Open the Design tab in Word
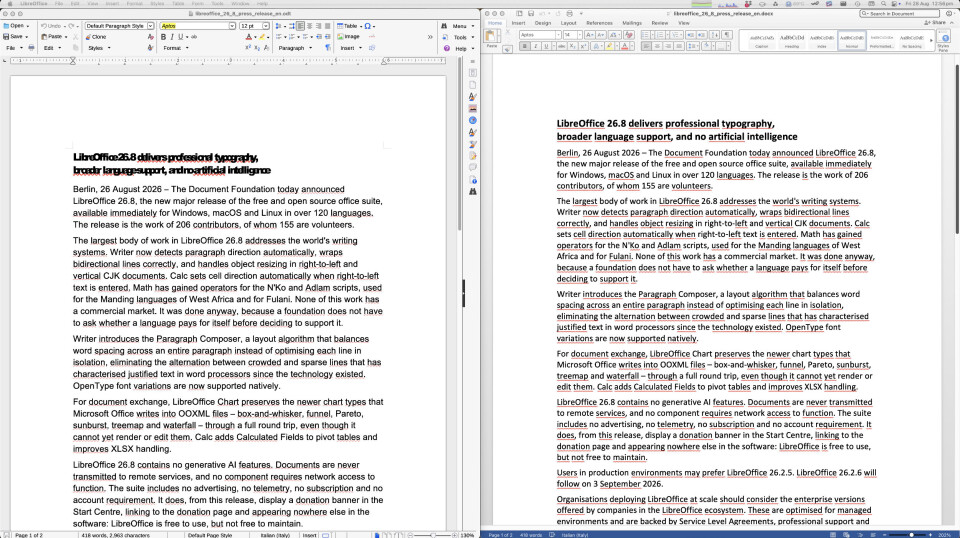The image size is (960, 538). (x=543, y=23)
